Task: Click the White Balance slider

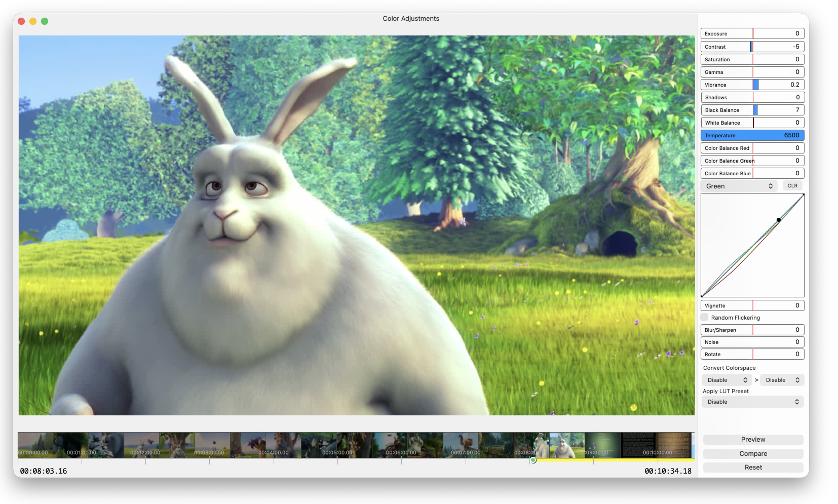Action: coord(752,123)
